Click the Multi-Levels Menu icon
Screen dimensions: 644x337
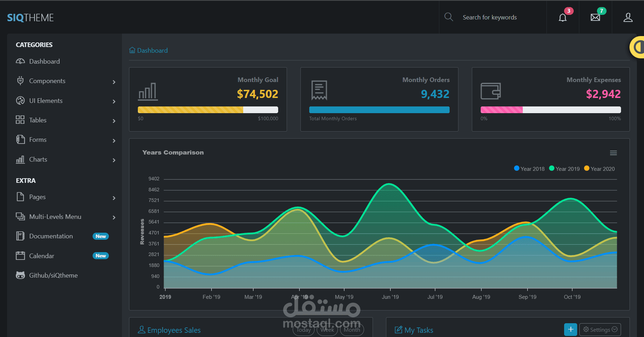coord(21,216)
